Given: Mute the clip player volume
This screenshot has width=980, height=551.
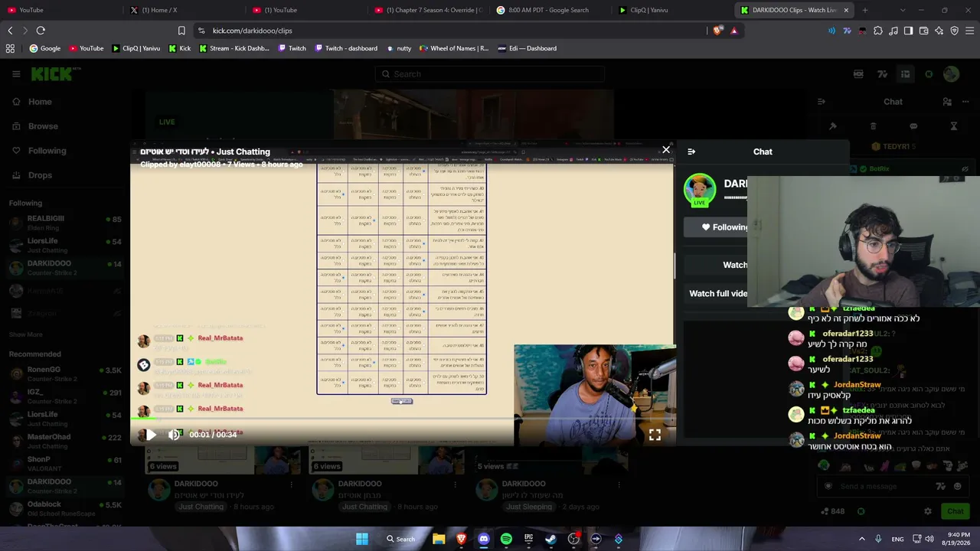Looking at the screenshot, I should click(174, 435).
